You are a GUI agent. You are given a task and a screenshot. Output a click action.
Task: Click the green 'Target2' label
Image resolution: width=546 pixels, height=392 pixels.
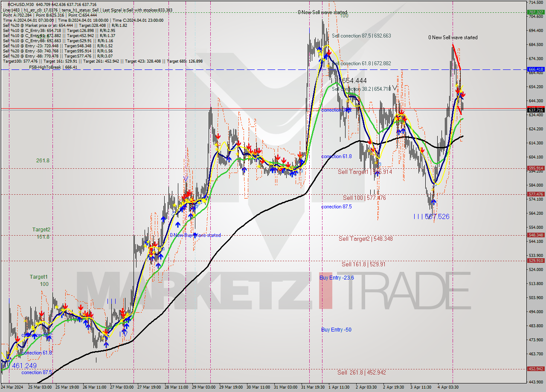[x=41, y=229]
